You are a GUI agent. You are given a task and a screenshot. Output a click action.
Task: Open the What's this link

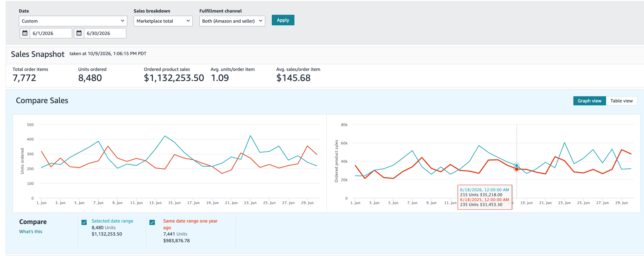31,231
